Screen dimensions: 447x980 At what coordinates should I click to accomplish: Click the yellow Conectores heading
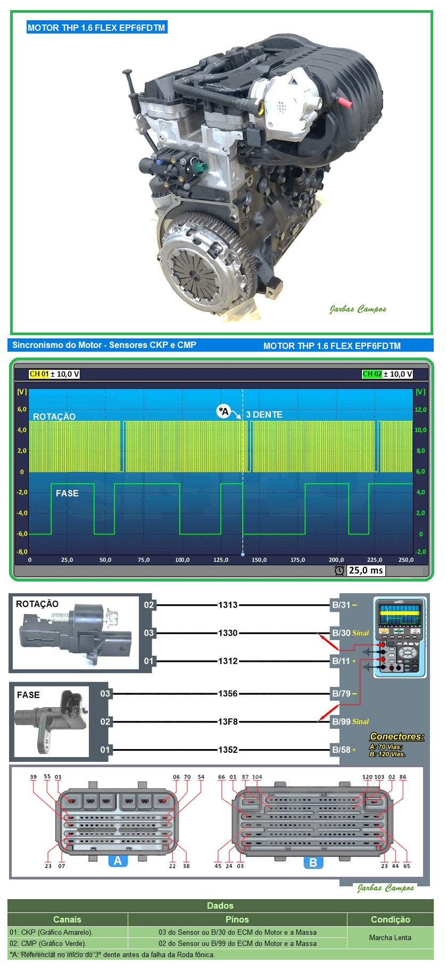(397, 736)
